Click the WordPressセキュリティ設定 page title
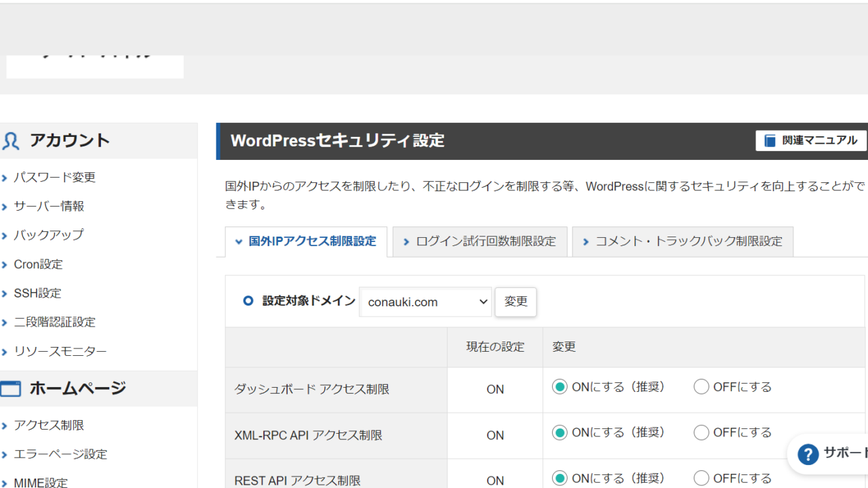Image resolution: width=868 pixels, height=488 pixels. click(x=338, y=141)
